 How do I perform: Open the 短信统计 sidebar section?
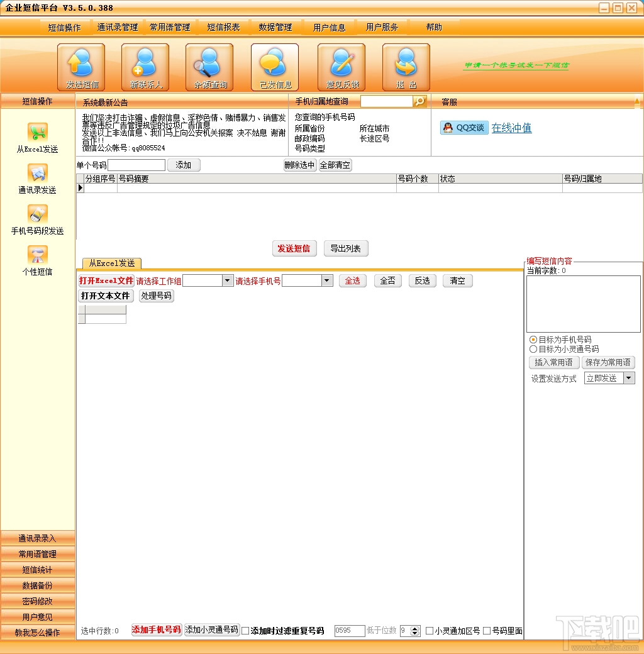(38, 570)
